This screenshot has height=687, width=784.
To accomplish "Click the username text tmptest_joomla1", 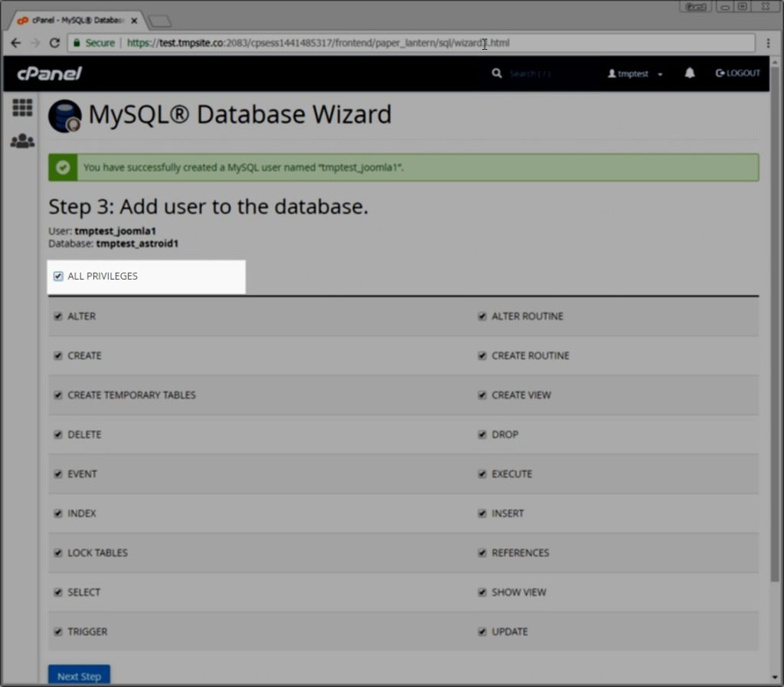I will click(116, 231).
